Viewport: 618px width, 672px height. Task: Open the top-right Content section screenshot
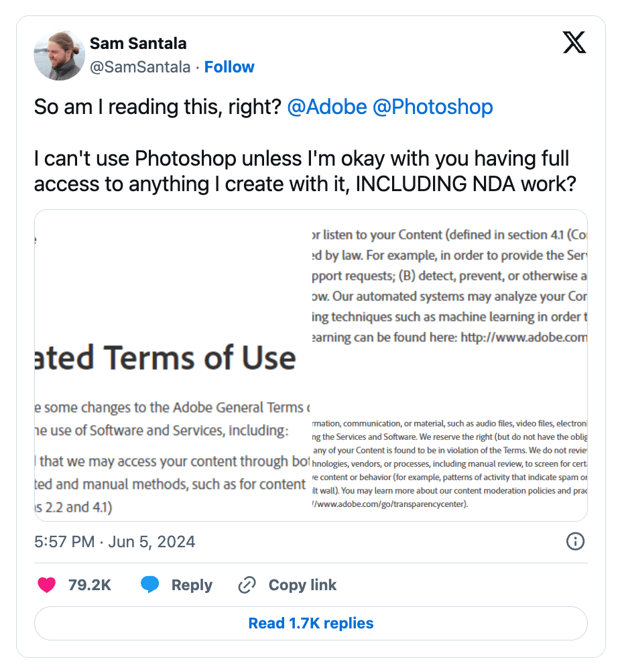point(449,287)
